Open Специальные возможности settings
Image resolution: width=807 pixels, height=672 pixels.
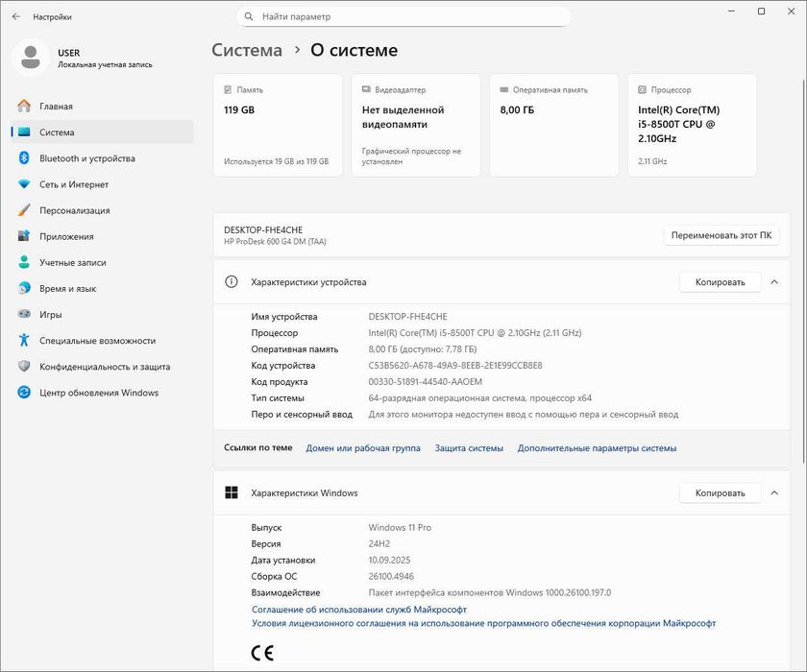pos(102,341)
